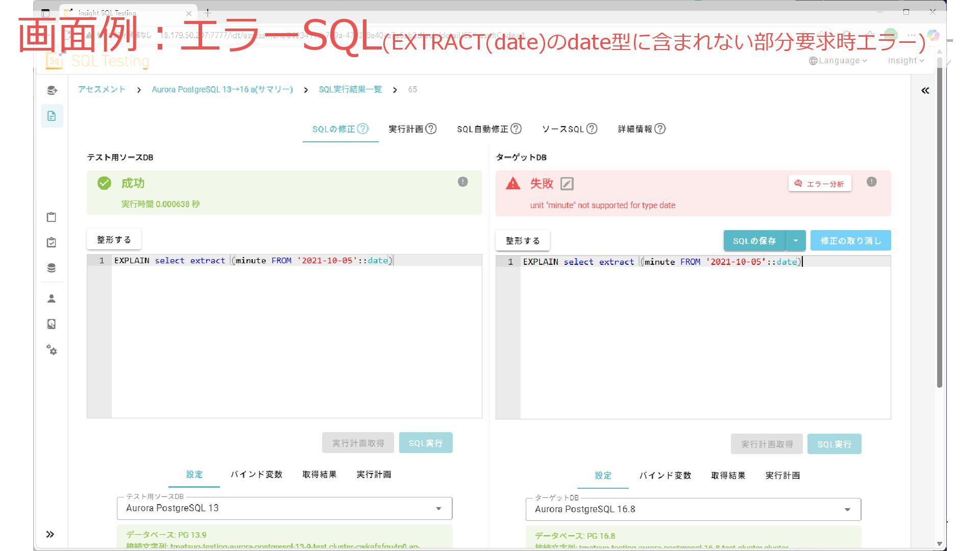Click the clipboard checkmark icon in sidebar
This screenshot has height=551, width=980.
pyautogui.click(x=52, y=242)
